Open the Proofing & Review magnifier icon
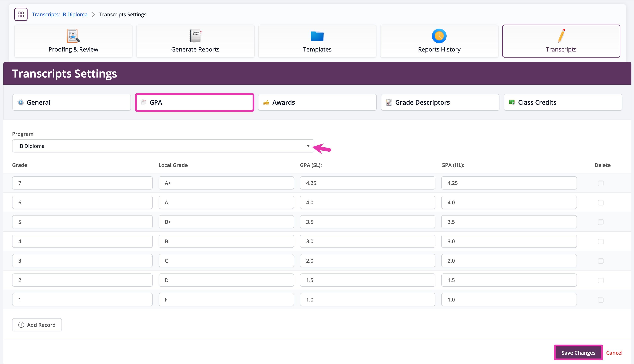 click(73, 36)
